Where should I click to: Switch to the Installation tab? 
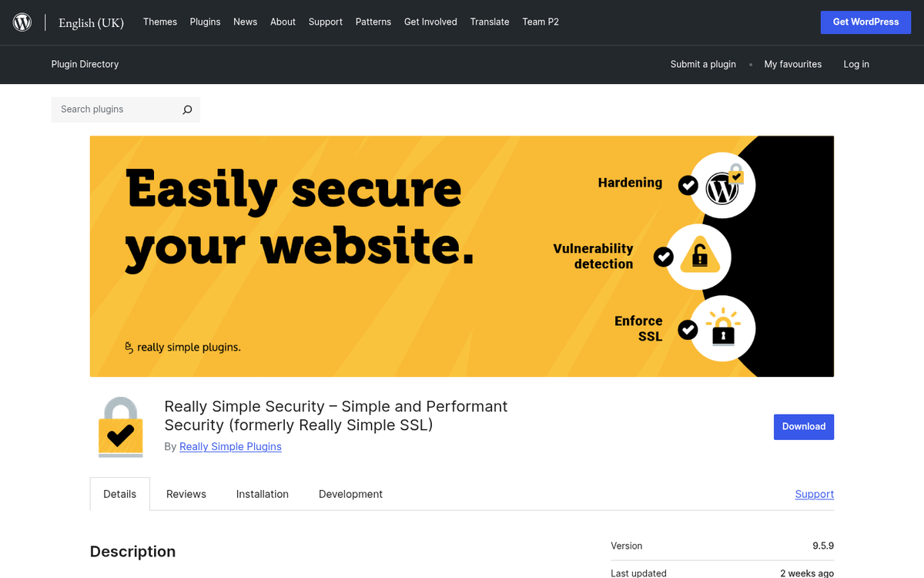(x=262, y=494)
